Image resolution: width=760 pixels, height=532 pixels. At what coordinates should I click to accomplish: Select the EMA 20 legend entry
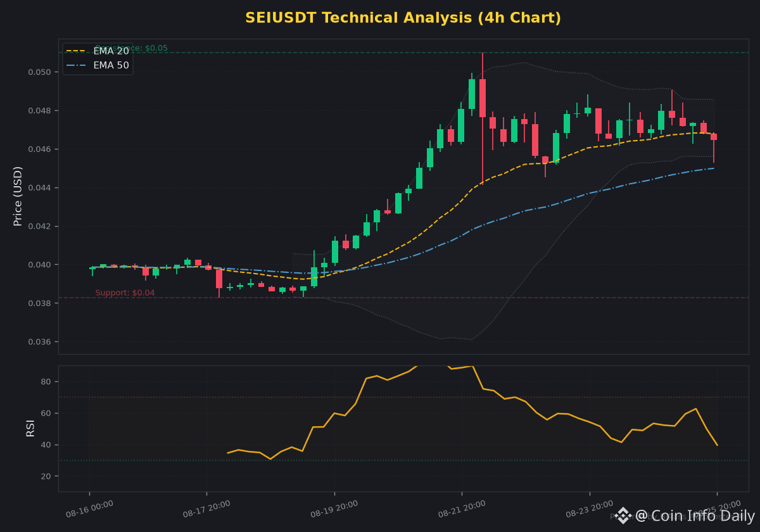pos(98,51)
